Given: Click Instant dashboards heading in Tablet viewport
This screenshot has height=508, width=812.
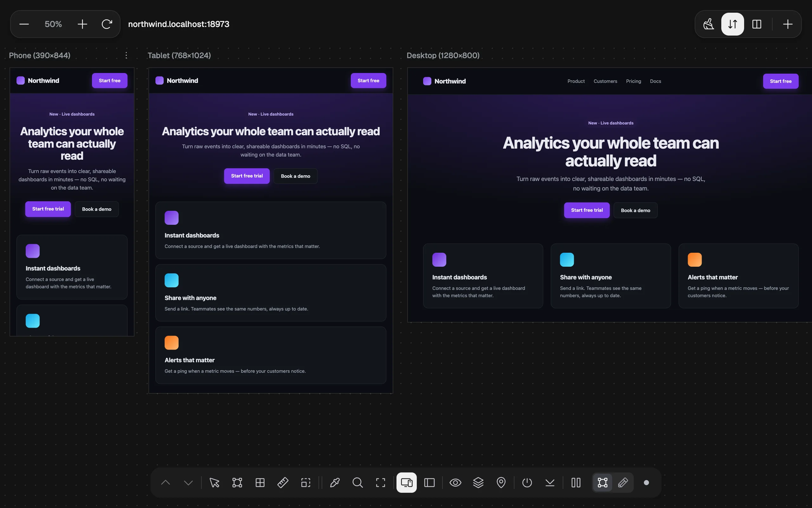Looking at the screenshot, I should coord(192,236).
